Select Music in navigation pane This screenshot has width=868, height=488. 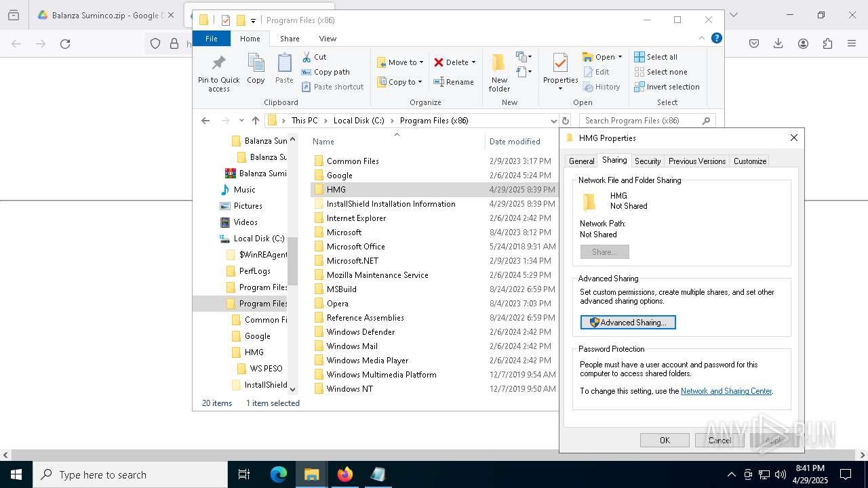pos(244,190)
